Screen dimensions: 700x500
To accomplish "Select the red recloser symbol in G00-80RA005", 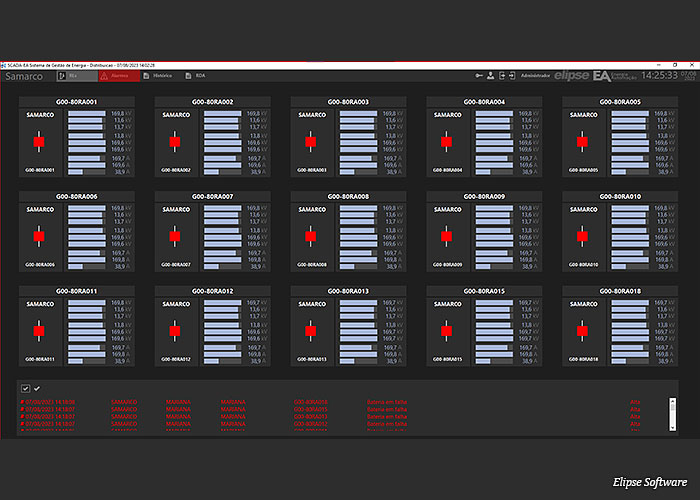I will 582,142.
